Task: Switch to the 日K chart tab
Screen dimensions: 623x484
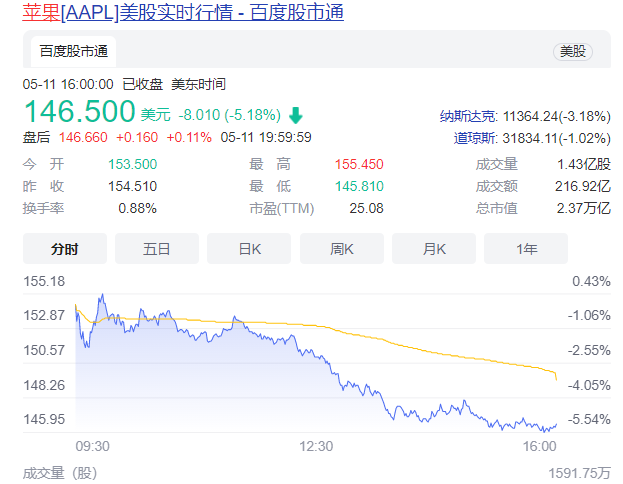Action: (x=249, y=249)
